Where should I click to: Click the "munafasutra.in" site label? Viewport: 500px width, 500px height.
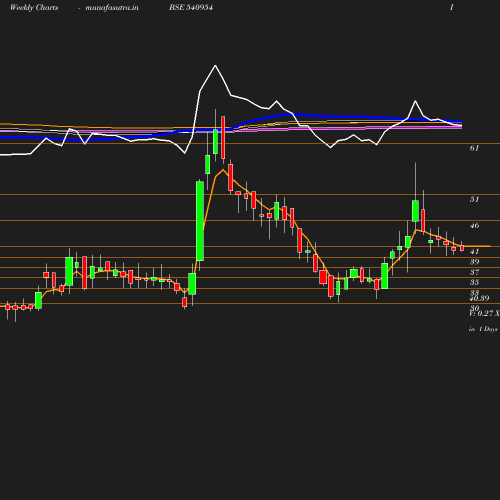pos(112,8)
